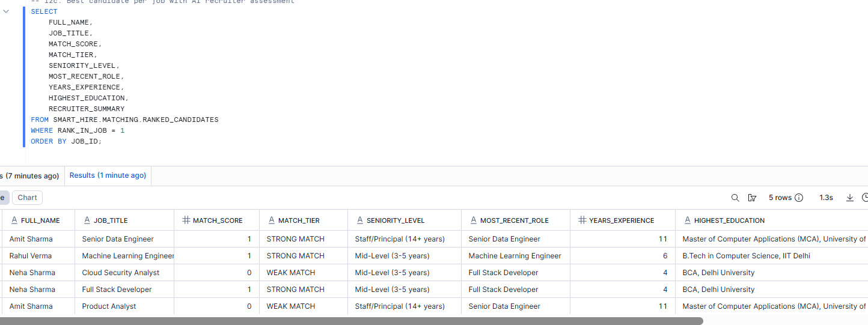This screenshot has width=868, height=325.
Task: Select the Results (1 minute ago) tab
Action: pyautogui.click(x=108, y=175)
